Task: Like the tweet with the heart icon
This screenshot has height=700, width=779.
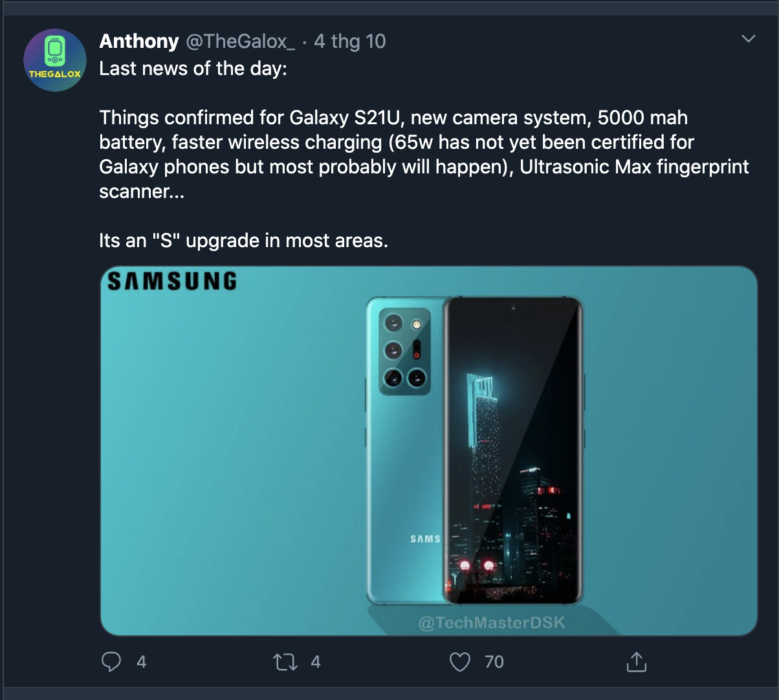Action: coord(459,661)
